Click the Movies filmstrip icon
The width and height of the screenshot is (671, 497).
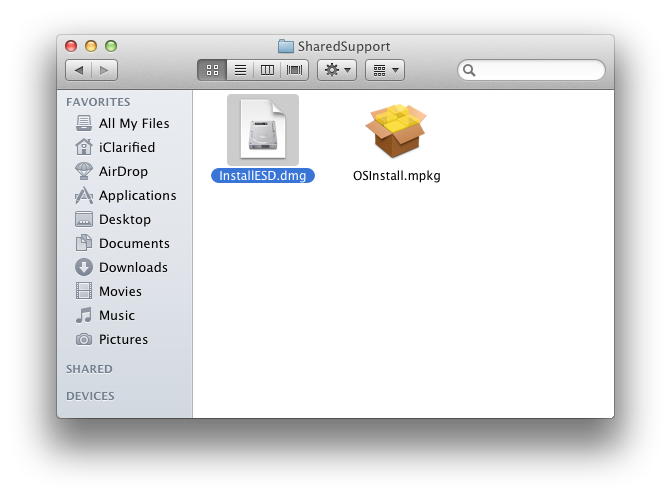84,291
